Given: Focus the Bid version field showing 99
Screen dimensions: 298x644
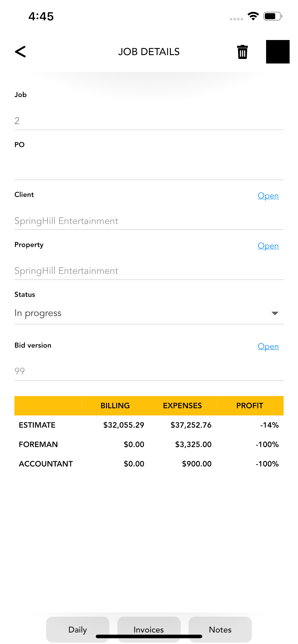Looking at the screenshot, I should (x=149, y=371).
